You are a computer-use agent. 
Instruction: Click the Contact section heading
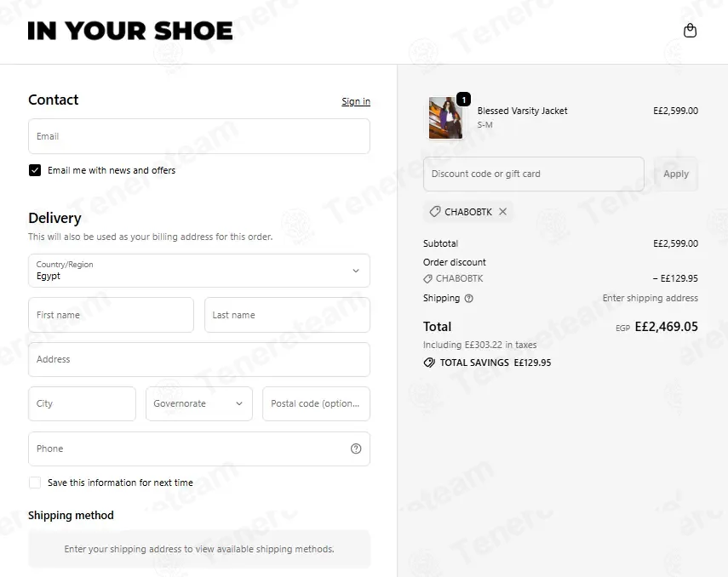(x=54, y=100)
